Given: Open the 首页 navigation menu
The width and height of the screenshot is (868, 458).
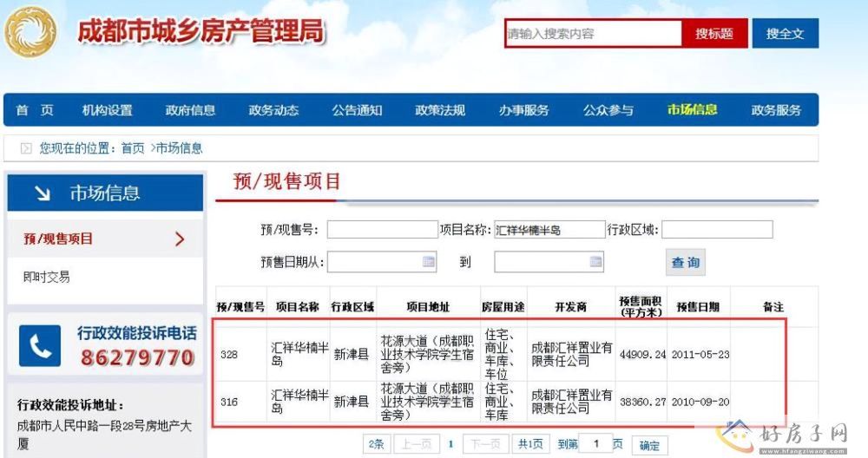Looking at the screenshot, I should [35, 110].
